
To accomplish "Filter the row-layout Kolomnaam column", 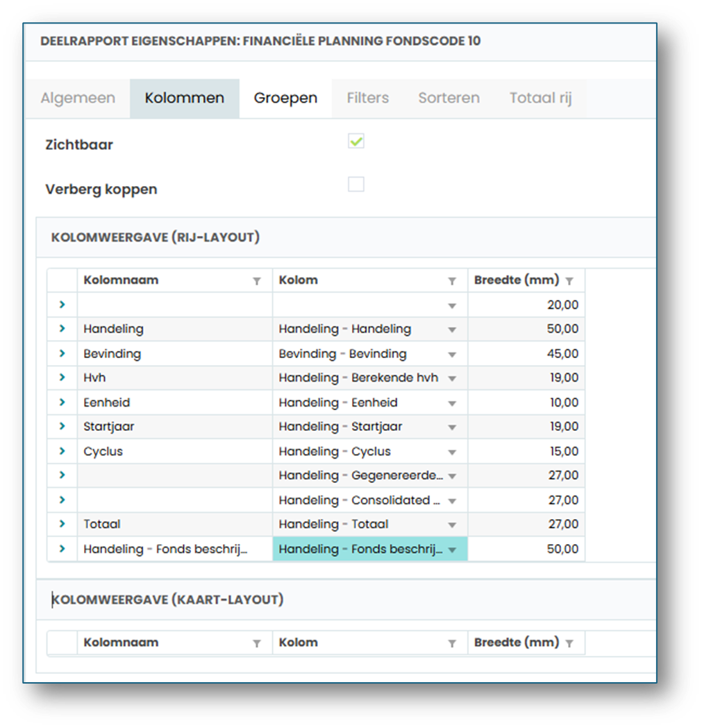I will [x=256, y=281].
